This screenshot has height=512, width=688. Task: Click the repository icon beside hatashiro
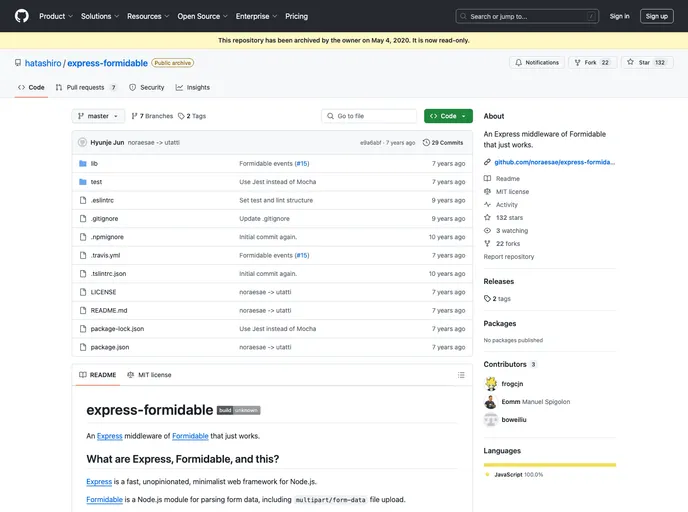click(x=18, y=63)
